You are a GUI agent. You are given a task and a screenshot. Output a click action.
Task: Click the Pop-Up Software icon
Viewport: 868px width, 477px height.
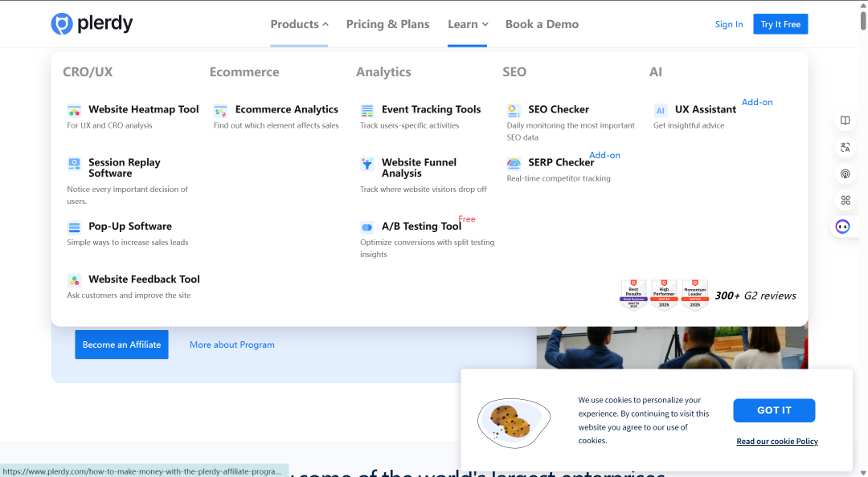(x=74, y=227)
